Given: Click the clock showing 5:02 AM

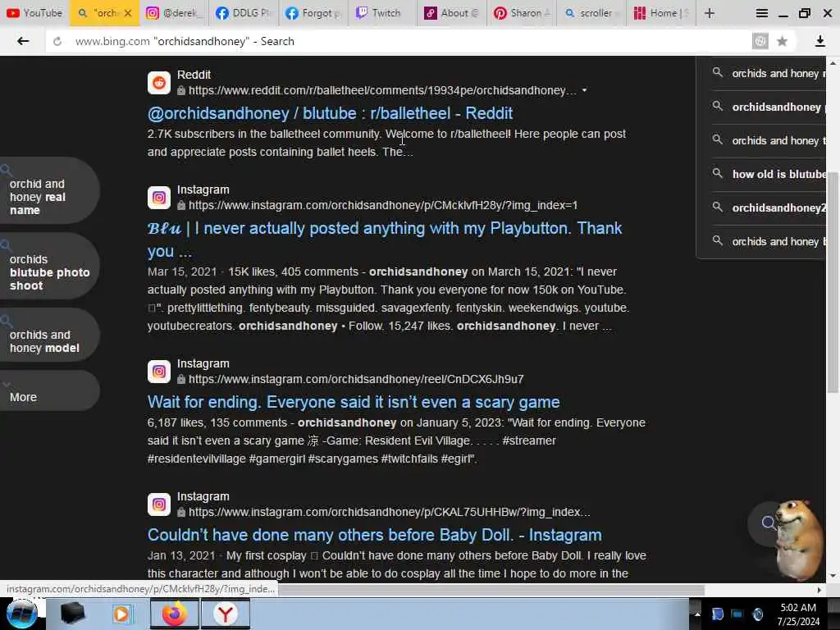Looking at the screenshot, I should [x=798, y=608].
